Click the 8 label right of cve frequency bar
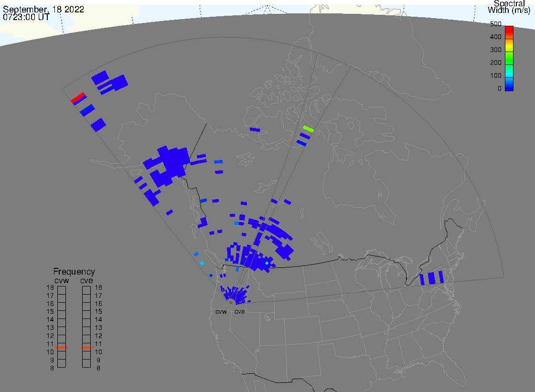The height and width of the screenshot is (392, 535). tap(98, 369)
